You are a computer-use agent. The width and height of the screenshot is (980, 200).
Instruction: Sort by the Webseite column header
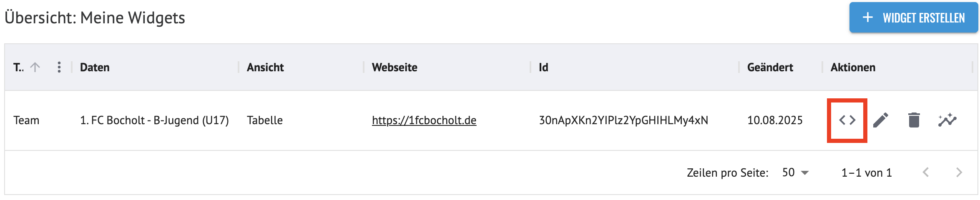(395, 67)
